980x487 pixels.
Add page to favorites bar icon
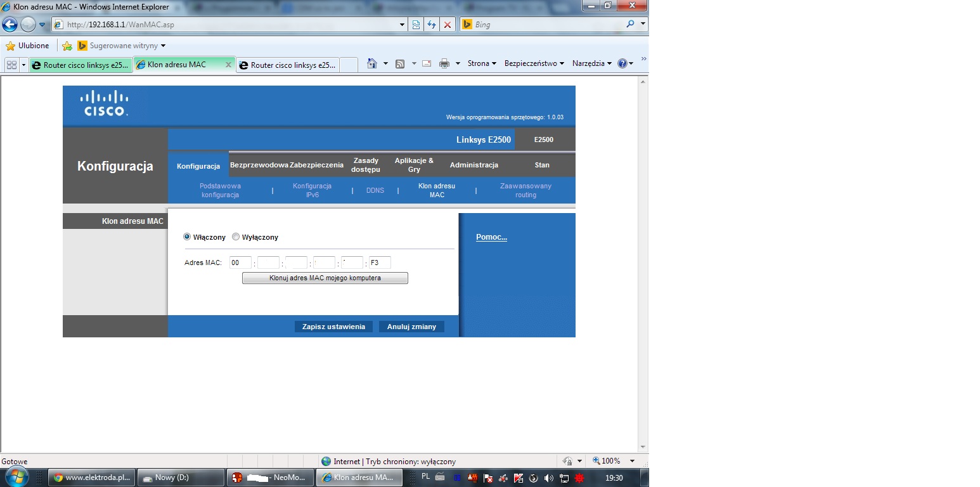(67, 46)
